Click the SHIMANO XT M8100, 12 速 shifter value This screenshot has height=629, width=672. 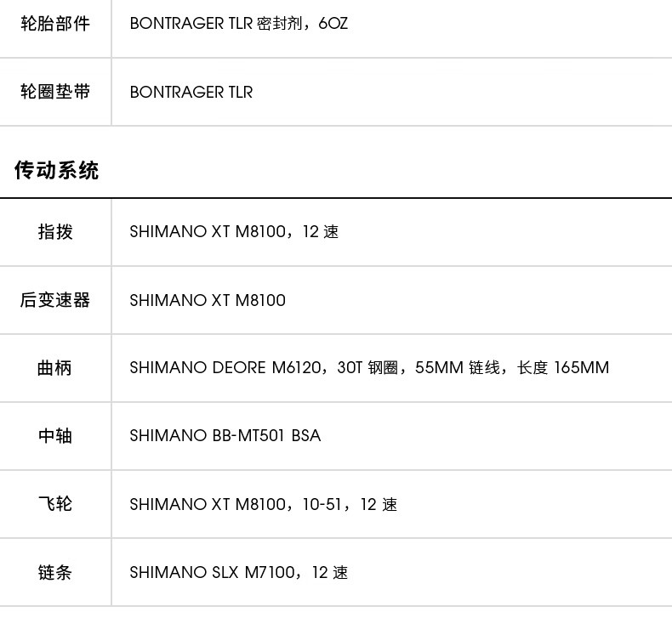(x=234, y=232)
